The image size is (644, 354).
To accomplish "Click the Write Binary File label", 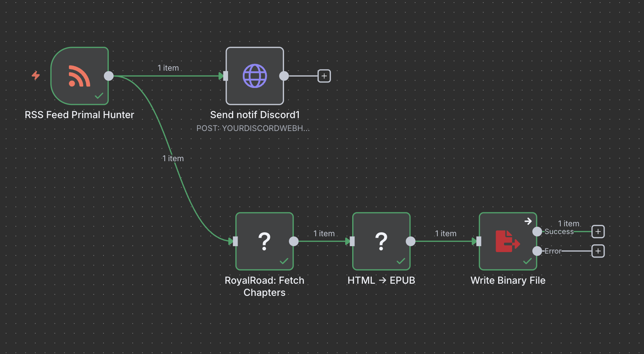I will click(x=508, y=280).
